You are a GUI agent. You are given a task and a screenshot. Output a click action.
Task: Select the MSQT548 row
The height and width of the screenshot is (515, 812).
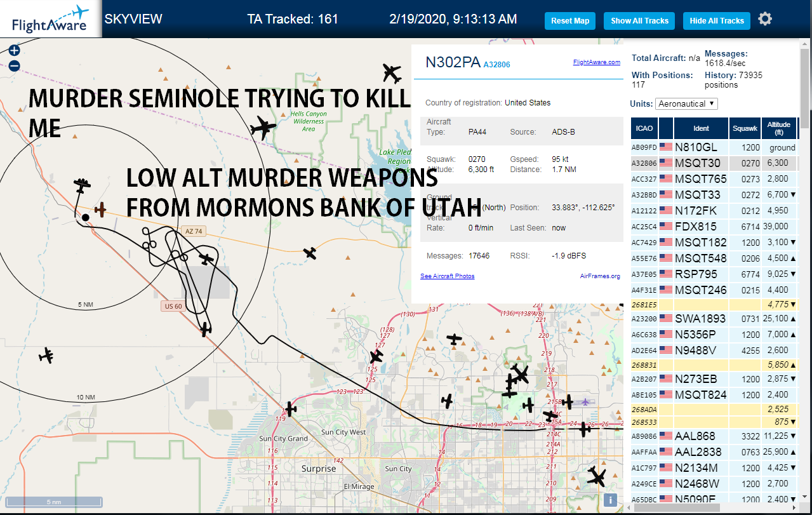[x=714, y=258]
